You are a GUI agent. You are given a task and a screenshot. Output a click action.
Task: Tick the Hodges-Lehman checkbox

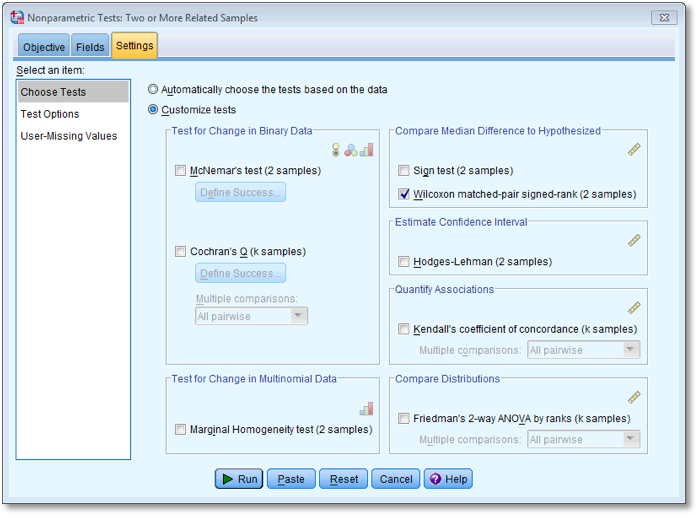coord(404,262)
